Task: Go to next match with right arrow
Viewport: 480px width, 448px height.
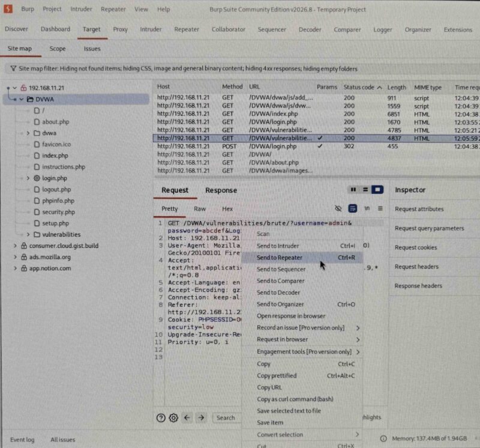Action: 201,417
